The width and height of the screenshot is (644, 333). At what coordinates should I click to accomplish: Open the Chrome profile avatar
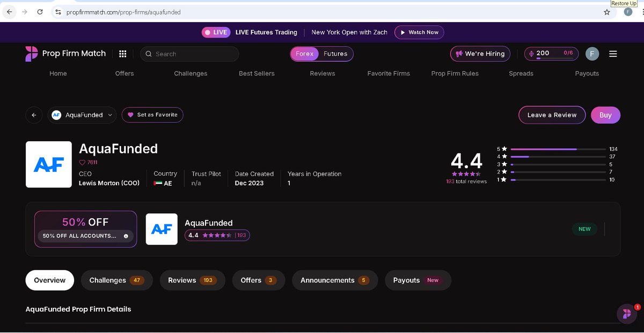[628, 12]
